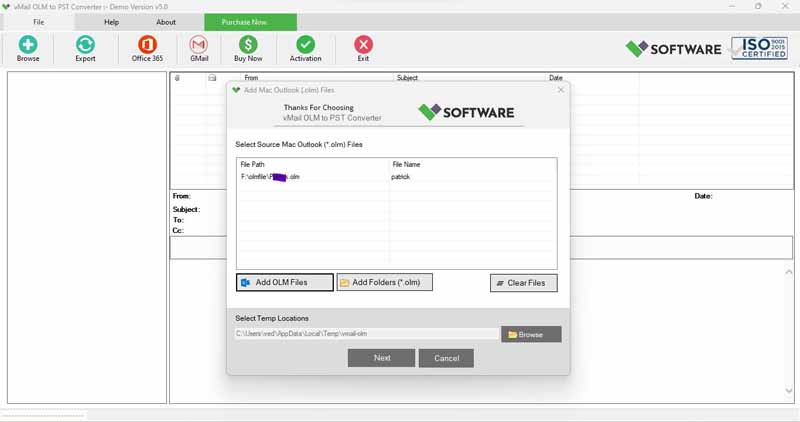Click the Date column header in mail list
This screenshot has width=800, height=422.
(x=556, y=78)
